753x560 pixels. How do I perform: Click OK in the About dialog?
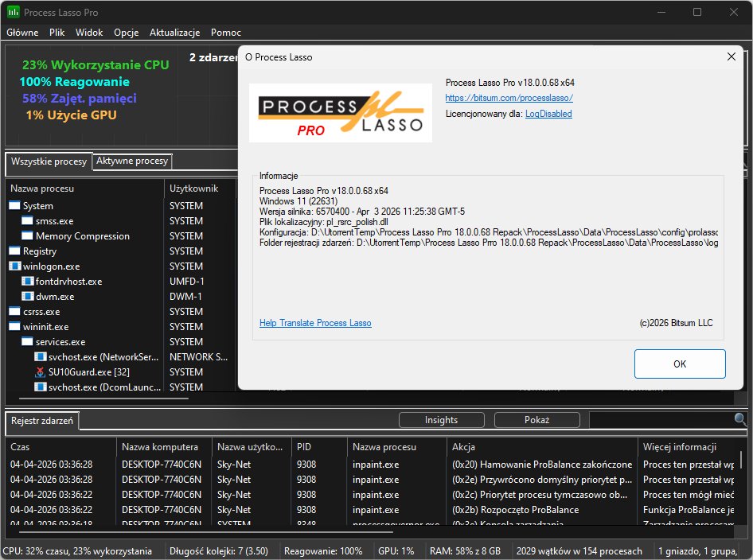(680, 364)
